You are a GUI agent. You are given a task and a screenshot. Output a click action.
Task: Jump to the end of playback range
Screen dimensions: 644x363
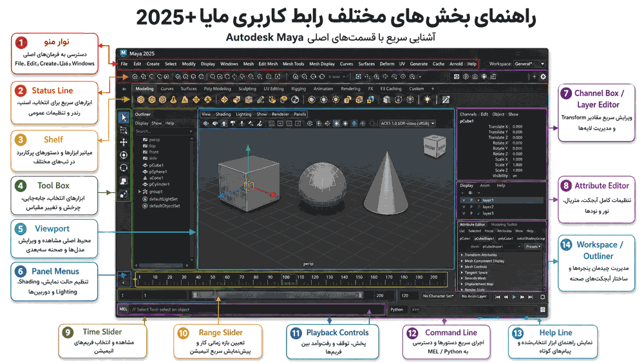click(531, 297)
